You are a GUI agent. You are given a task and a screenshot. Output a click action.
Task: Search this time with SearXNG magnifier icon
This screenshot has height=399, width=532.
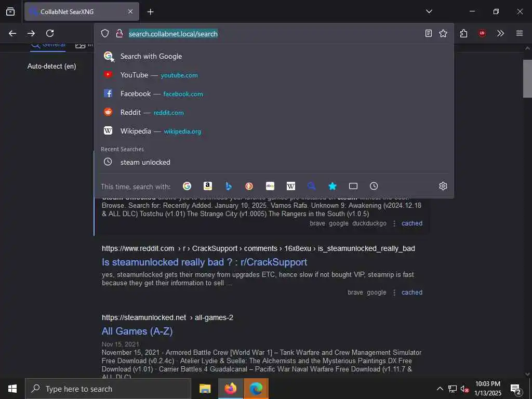tap(312, 186)
